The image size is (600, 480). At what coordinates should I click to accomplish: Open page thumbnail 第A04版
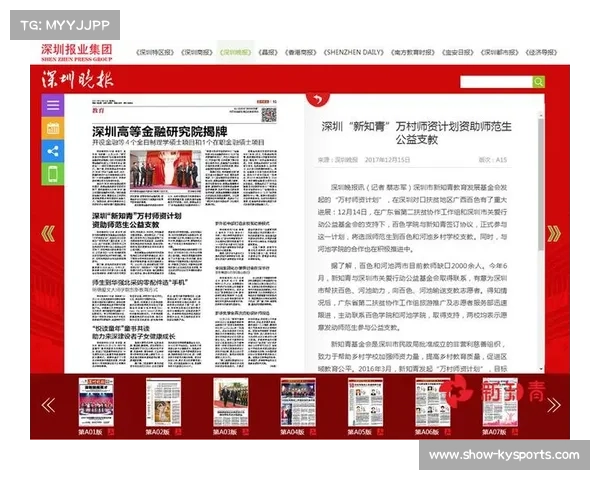298,402
